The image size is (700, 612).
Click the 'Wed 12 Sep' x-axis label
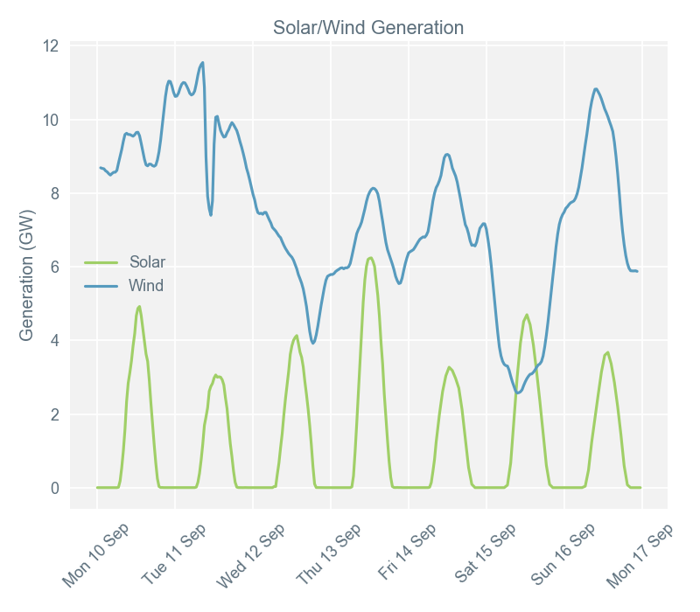251,555
